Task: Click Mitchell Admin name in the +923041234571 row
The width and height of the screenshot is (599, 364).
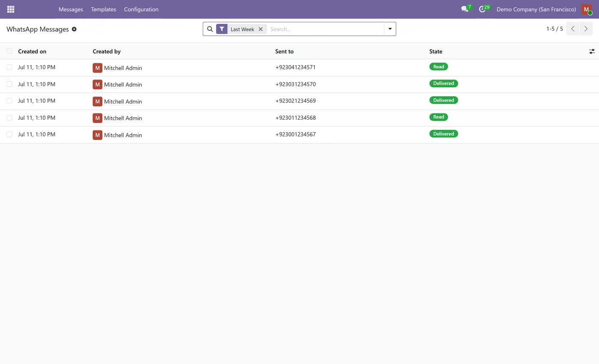Action: tap(123, 68)
